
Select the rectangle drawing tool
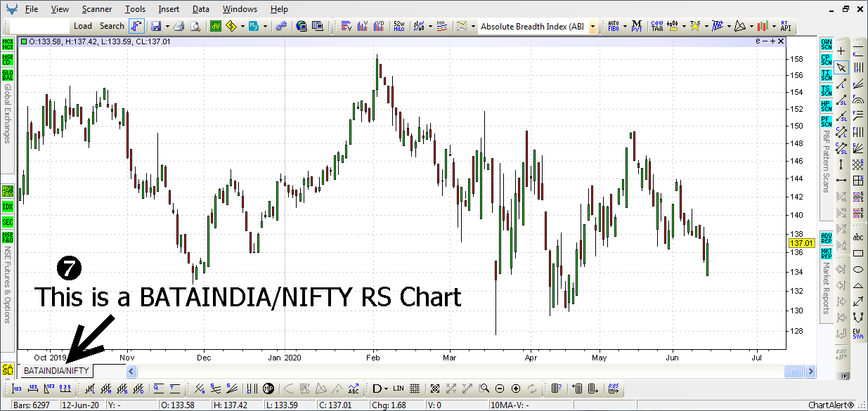(x=858, y=254)
